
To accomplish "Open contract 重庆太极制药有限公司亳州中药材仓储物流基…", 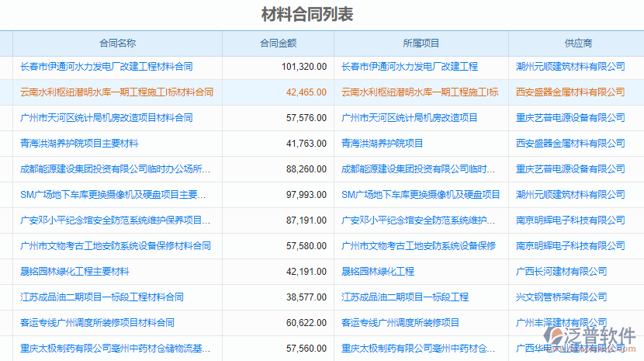I will coord(115,349).
